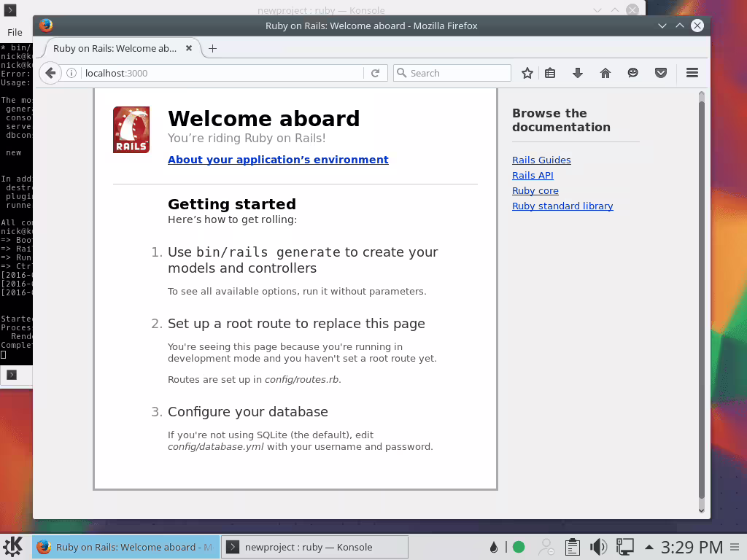Click the localhost:3000 address bar
This screenshot has height=560, width=747.
pyautogui.click(x=224, y=73)
